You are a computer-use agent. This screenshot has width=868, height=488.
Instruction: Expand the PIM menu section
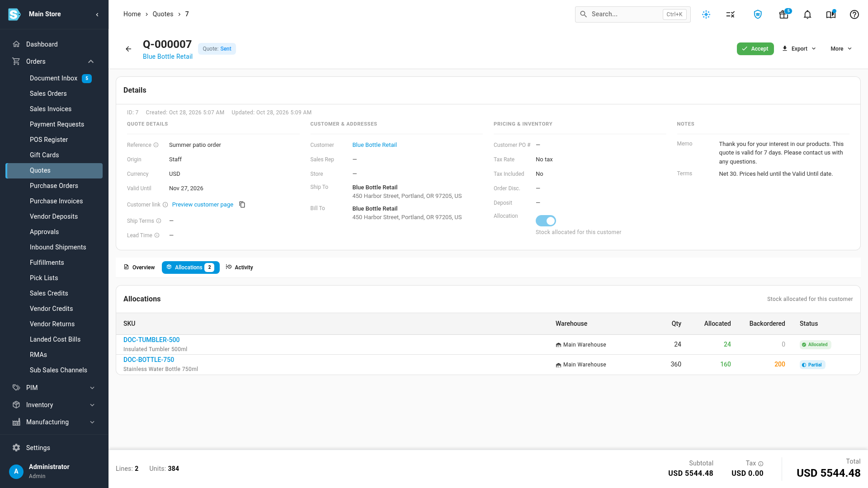[92, 388]
